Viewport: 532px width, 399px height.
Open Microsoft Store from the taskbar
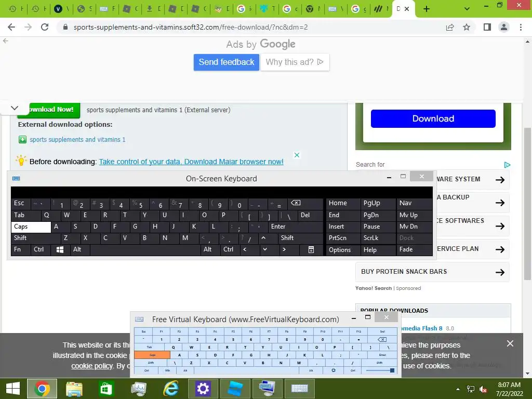click(106, 389)
